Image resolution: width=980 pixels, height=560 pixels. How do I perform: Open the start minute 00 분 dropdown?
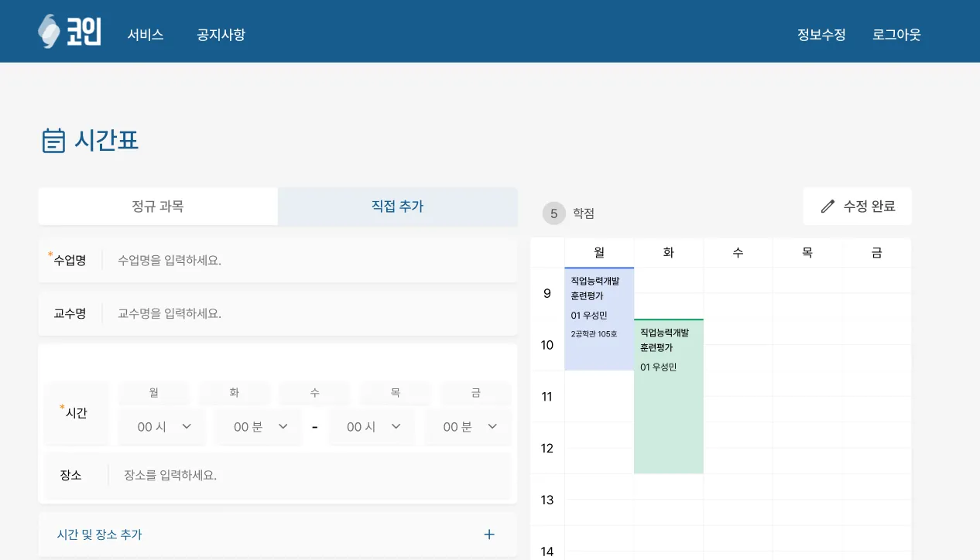(x=259, y=427)
